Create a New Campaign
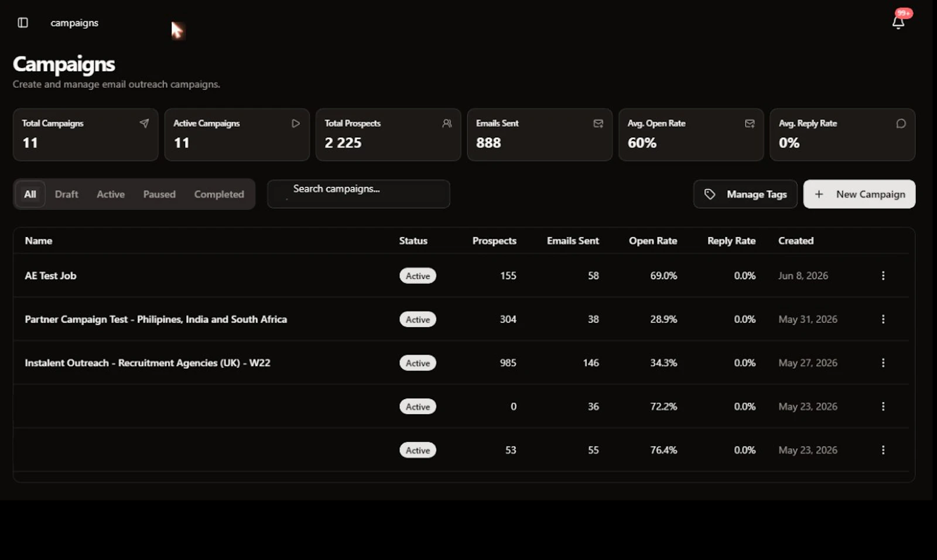 coord(859,194)
